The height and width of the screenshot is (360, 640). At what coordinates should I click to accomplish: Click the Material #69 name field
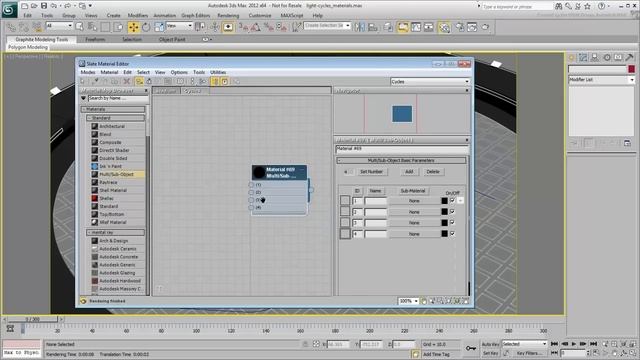coord(402,149)
